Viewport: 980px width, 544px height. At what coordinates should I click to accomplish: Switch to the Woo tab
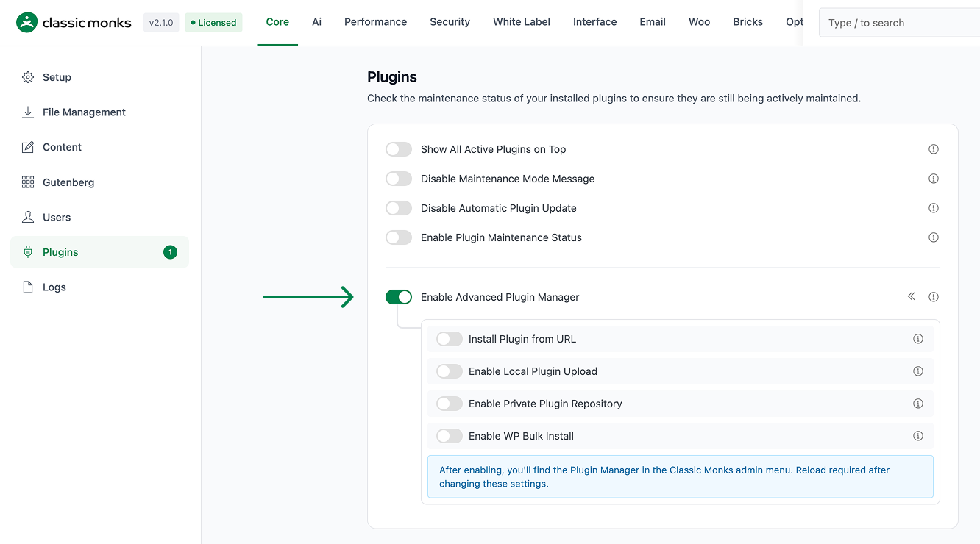pos(700,22)
